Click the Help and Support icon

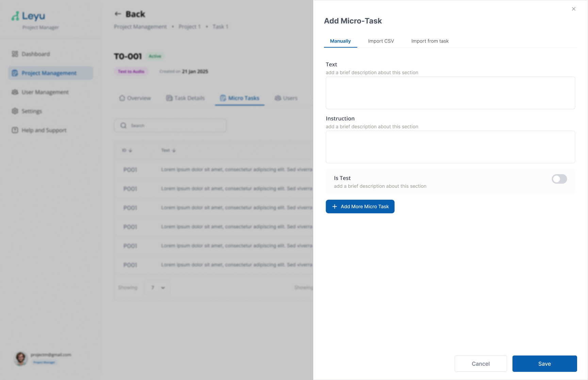pyautogui.click(x=15, y=130)
